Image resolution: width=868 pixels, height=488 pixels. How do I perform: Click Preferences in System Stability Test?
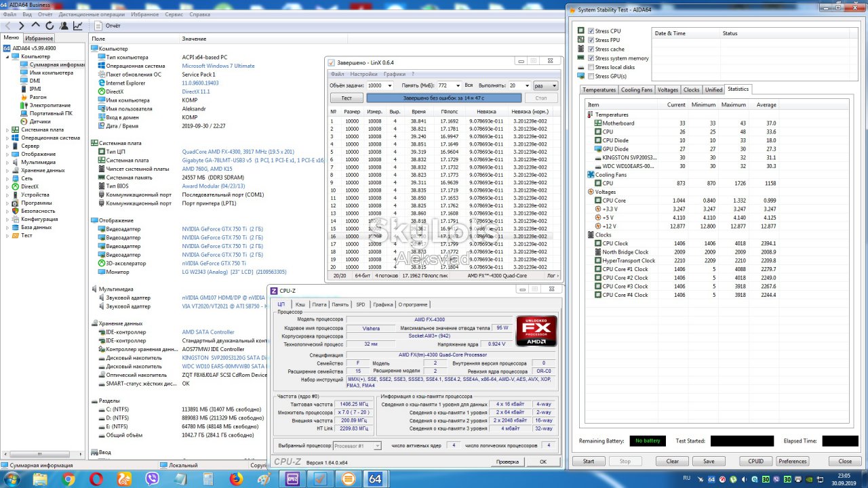[x=792, y=461]
